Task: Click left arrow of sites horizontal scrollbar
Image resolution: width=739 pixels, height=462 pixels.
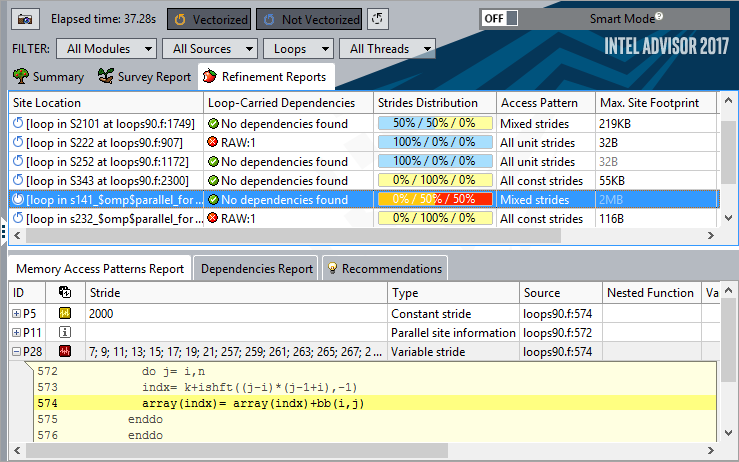Action: click(x=17, y=235)
